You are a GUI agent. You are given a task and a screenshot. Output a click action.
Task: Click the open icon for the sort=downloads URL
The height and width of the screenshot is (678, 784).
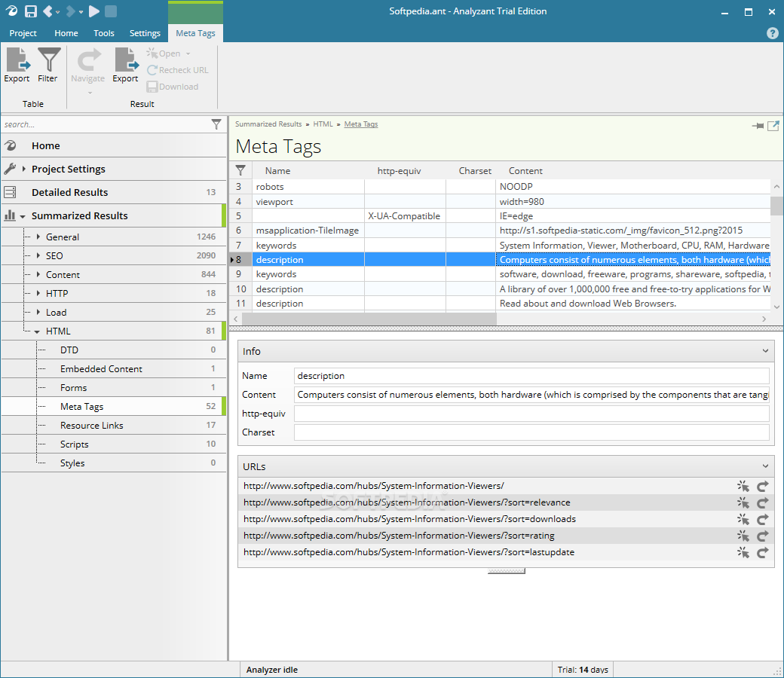(x=743, y=519)
